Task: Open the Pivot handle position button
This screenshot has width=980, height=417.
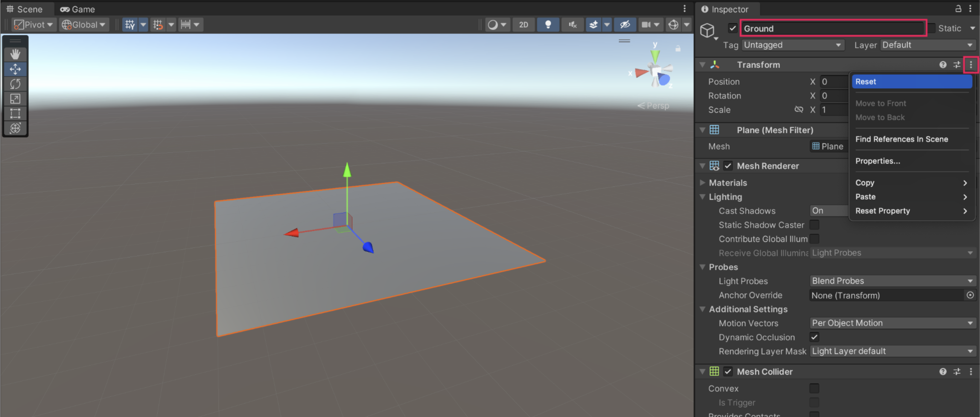Action: 34,25
